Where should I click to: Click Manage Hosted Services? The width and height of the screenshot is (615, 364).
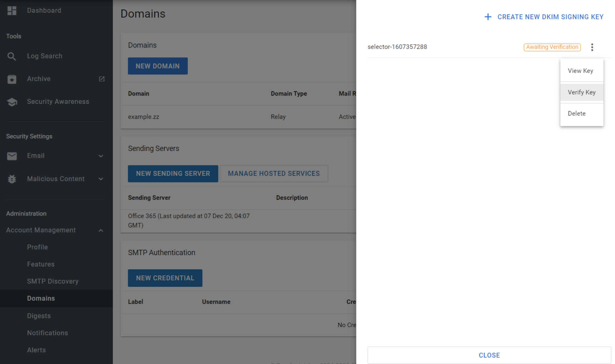tap(274, 174)
